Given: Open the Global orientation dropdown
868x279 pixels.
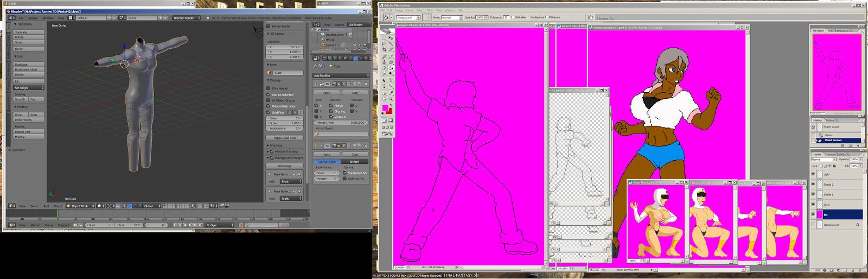Looking at the screenshot, I should click(151, 206).
